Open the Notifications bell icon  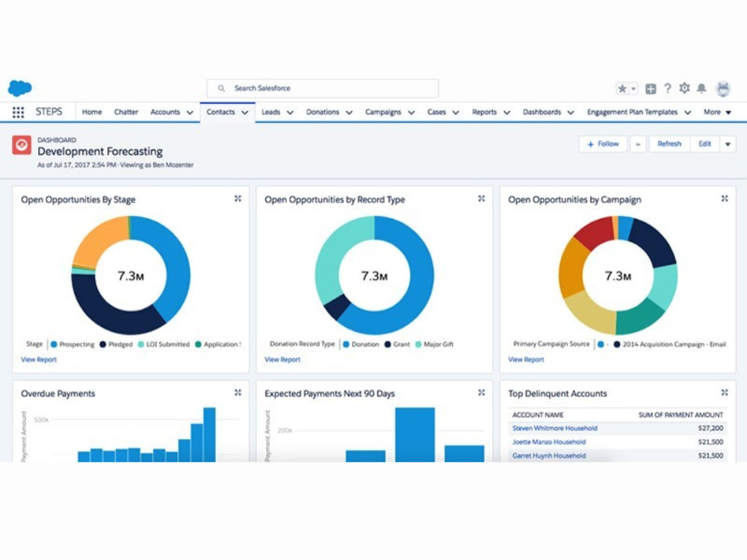tap(701, 88)
